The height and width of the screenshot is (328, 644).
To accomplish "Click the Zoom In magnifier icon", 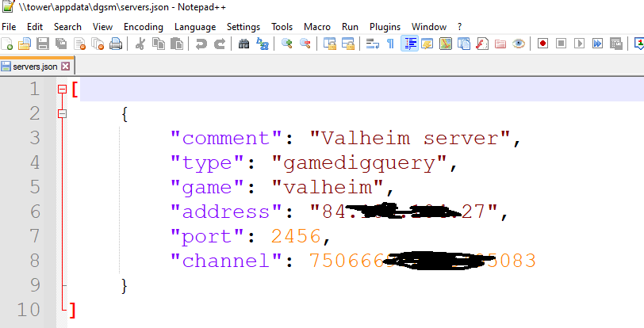I will point(286,43).
